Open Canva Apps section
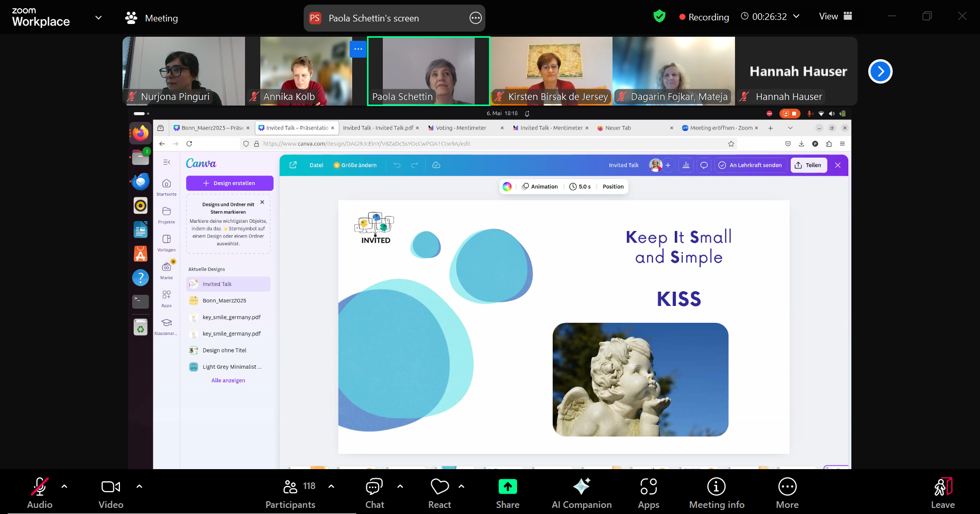980x514 pixels. coord(166,299)
